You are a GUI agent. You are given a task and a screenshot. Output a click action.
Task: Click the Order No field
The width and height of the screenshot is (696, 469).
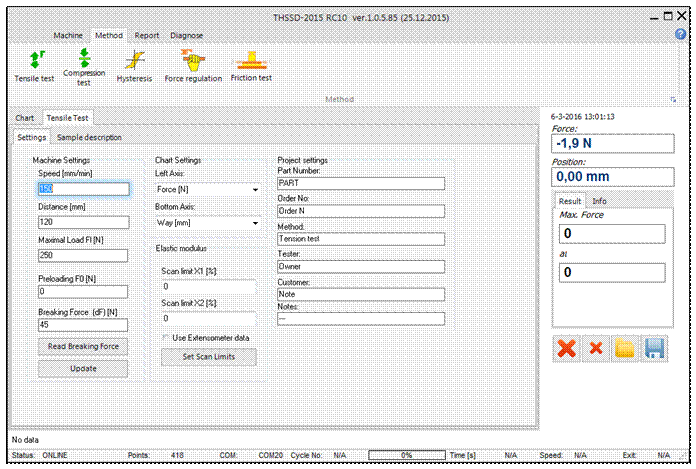(361, 211)
